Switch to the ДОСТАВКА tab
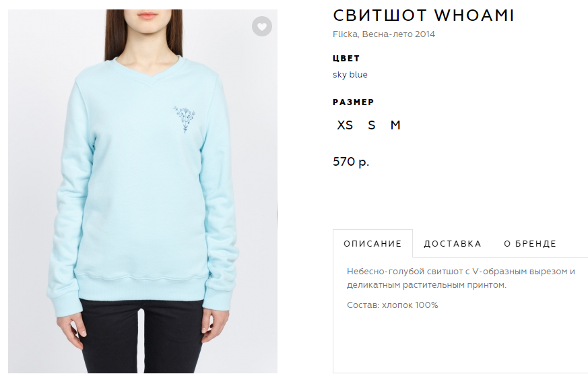The width and height of the screenshot is (588, 374). (x=453, y=243)
